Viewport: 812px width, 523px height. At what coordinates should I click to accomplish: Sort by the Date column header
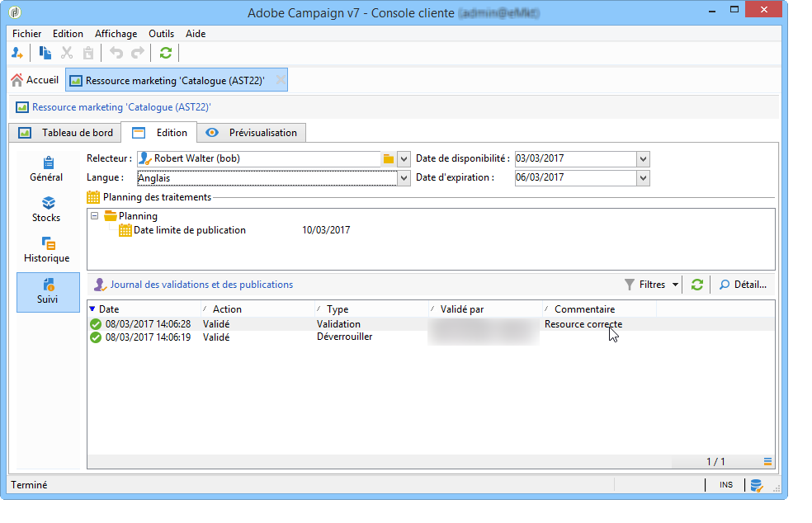click(144, 309)
